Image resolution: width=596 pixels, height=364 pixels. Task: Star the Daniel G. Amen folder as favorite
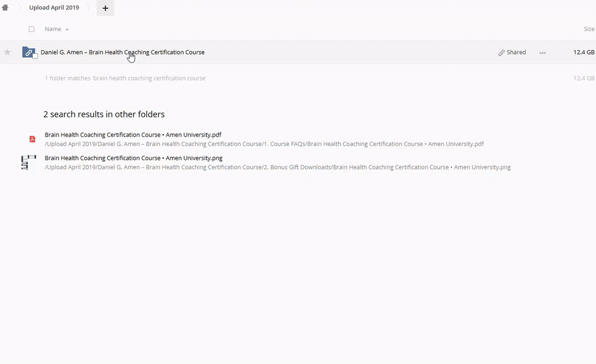tap(7, 52)
